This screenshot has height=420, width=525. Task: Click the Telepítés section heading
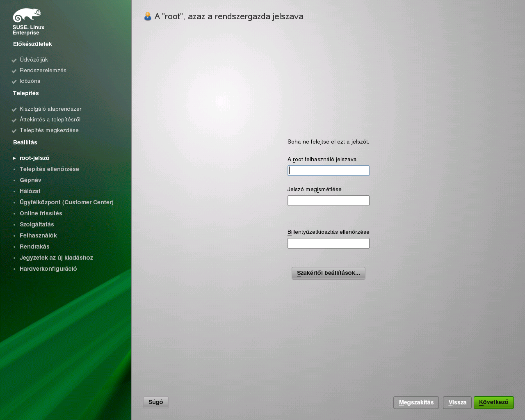[x=26, y=93]
